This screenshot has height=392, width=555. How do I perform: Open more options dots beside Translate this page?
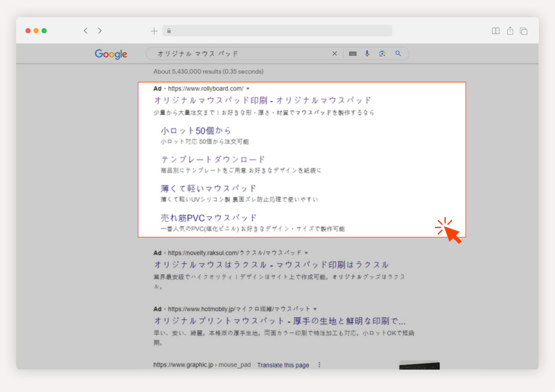point(319,365)
